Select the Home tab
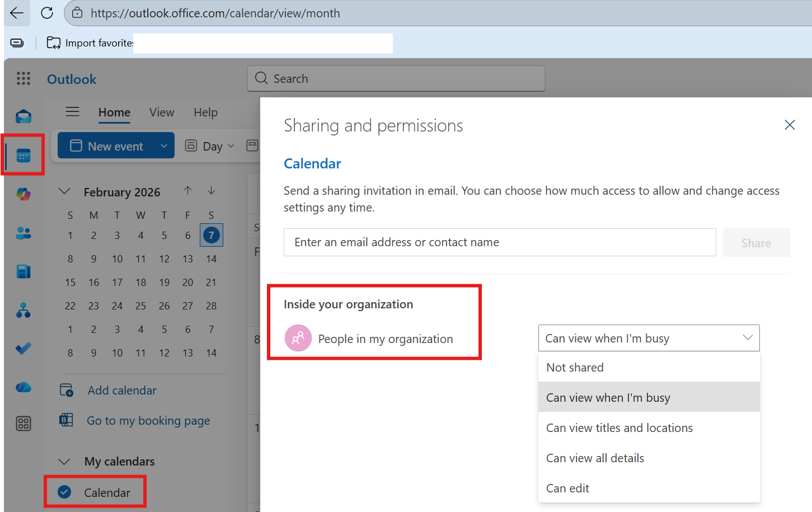The image size is (812, 512). click(114, 112)
